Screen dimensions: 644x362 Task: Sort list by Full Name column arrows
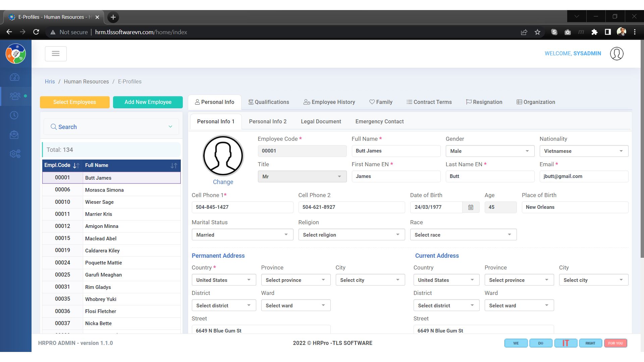coord(174,166)
